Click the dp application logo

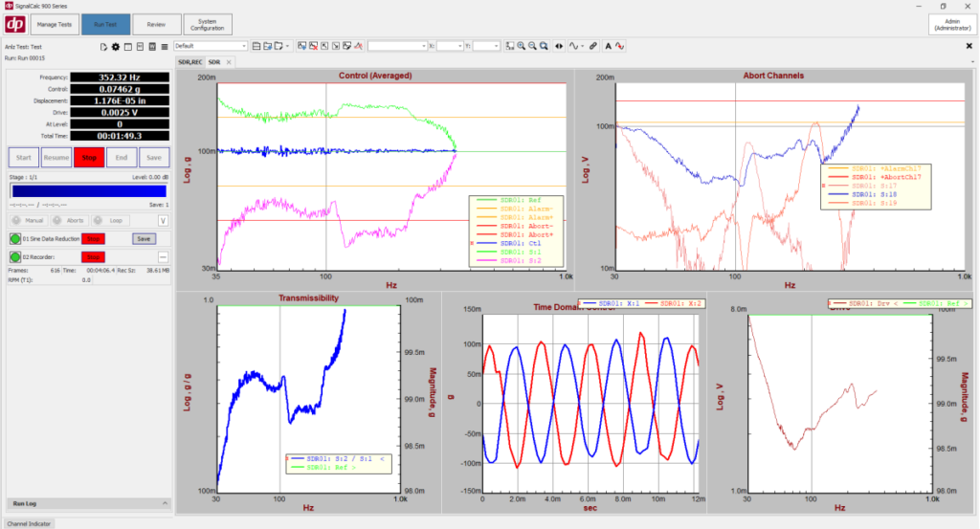(15, 24)
